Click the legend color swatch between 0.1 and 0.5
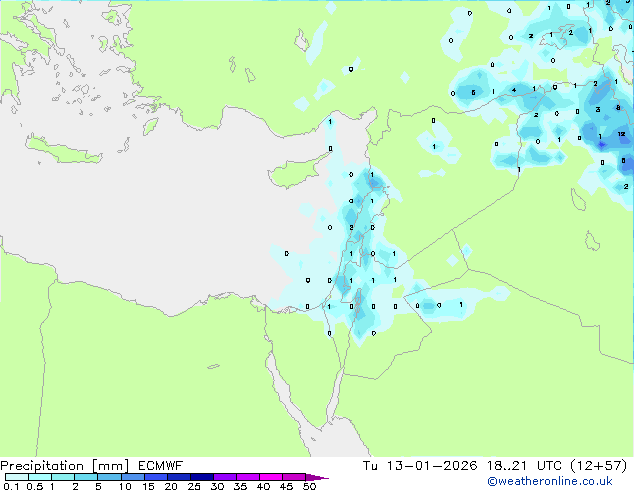 (x=17, y=477)
